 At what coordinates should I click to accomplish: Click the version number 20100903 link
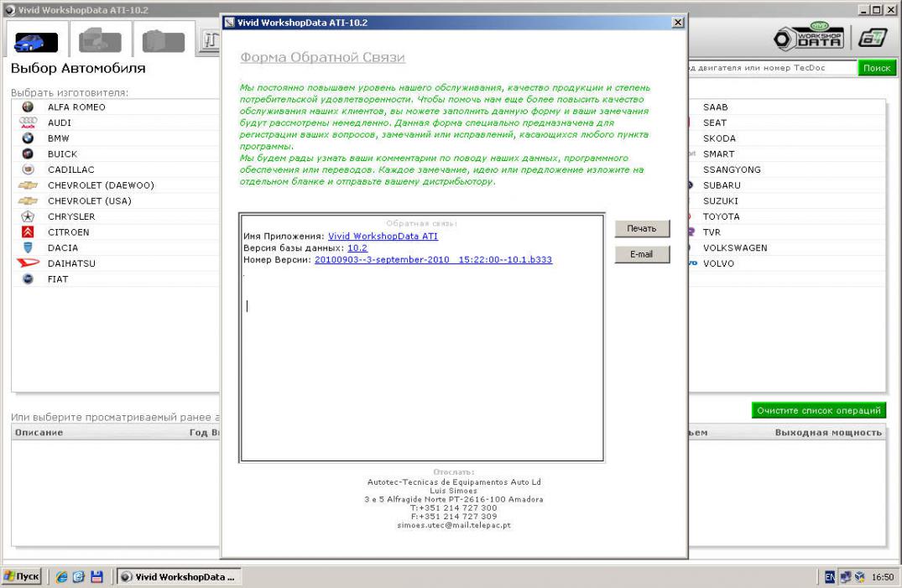pyautogui.click(x=433, y=259)
